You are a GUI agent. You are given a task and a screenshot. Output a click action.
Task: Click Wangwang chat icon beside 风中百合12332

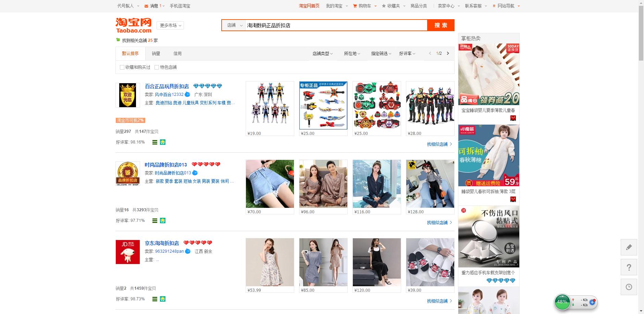tap(187, 95)
